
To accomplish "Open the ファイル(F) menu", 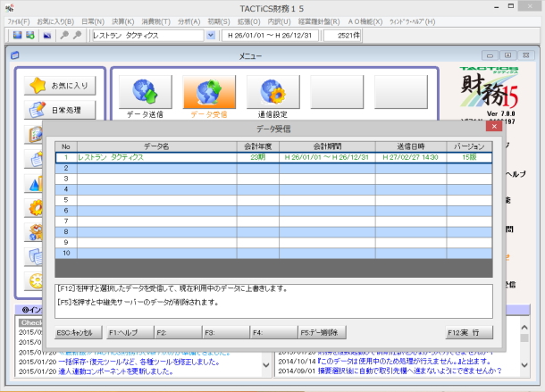I will click(19, 21).
